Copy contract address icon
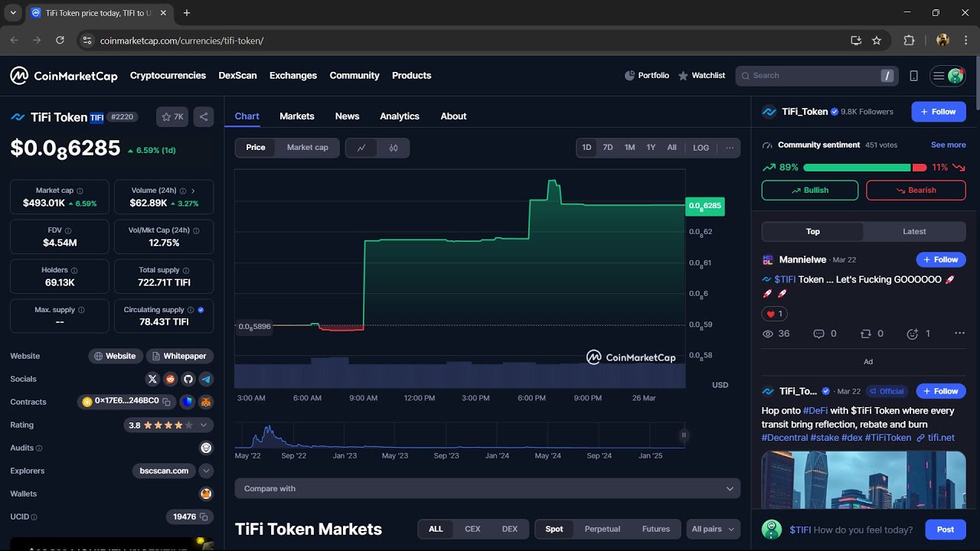Screen dimensions: 980x551 166,402
